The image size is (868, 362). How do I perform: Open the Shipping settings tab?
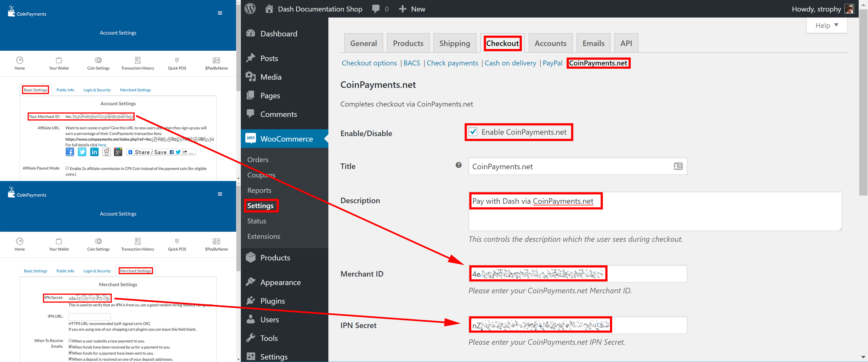(455, 43)
